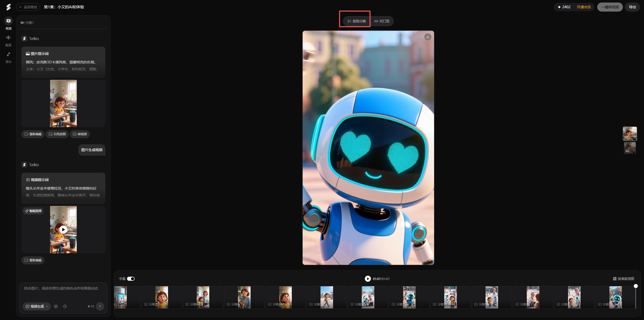
Task: Switch to 故事版视图 storyboard view
Action: tap(624, 279)
